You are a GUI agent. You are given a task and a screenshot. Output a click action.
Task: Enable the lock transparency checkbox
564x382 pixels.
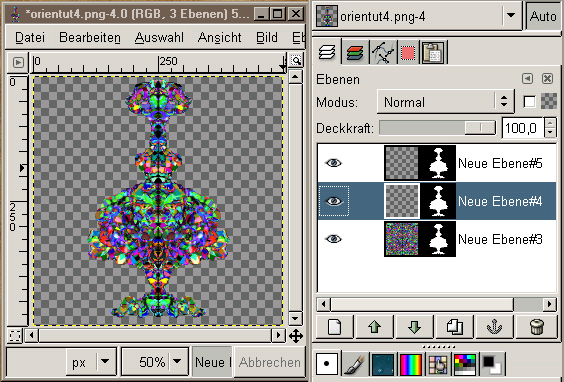tap(529, 102)
